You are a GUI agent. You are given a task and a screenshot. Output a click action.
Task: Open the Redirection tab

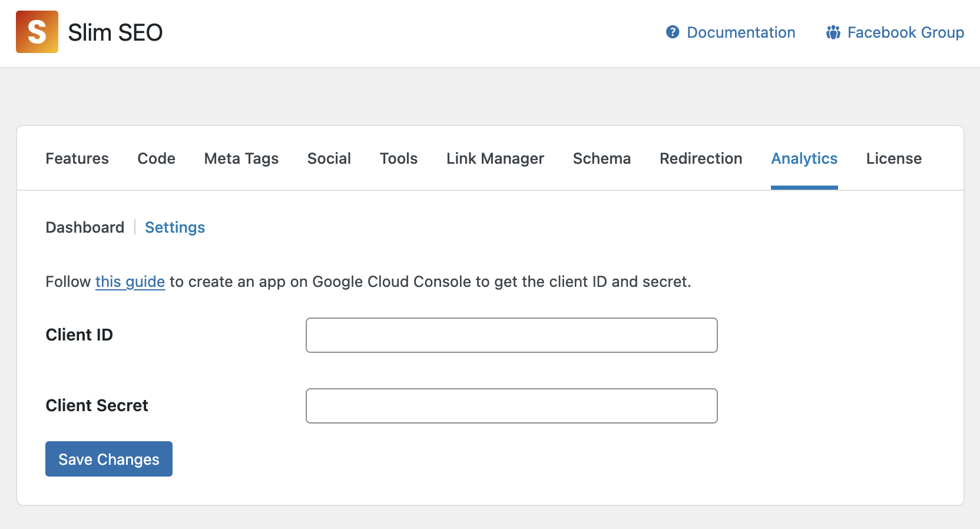(x=701, y=158)
